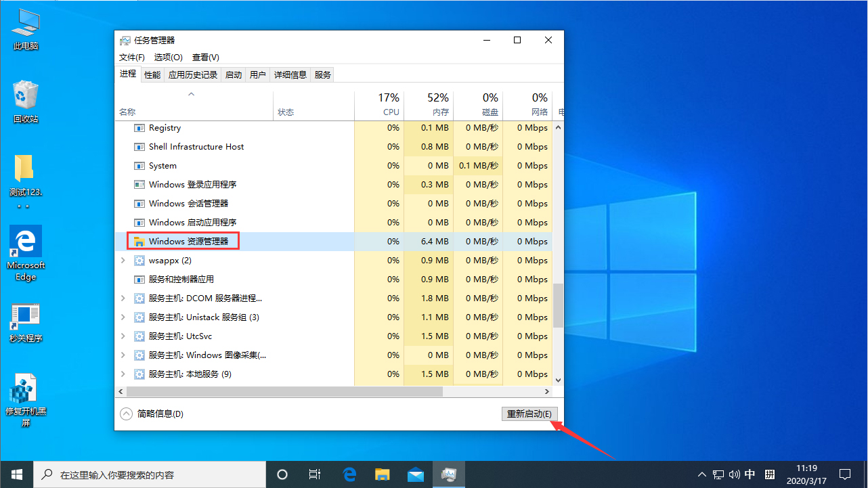Open the 选项(O) menu
This screenshot has width=868, height=488.
168,57
